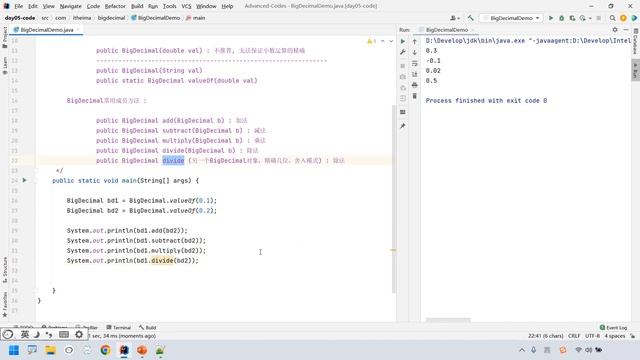Click the Run console horizontal scrollbar
Screen dimensions: 640x360
pos(448,320)
